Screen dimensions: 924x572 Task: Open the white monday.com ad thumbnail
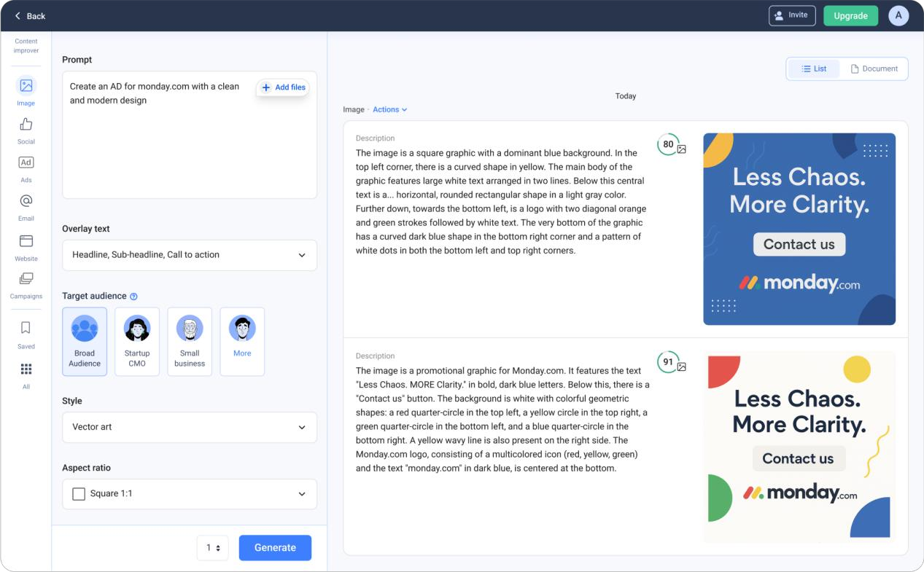coord(799,447)
